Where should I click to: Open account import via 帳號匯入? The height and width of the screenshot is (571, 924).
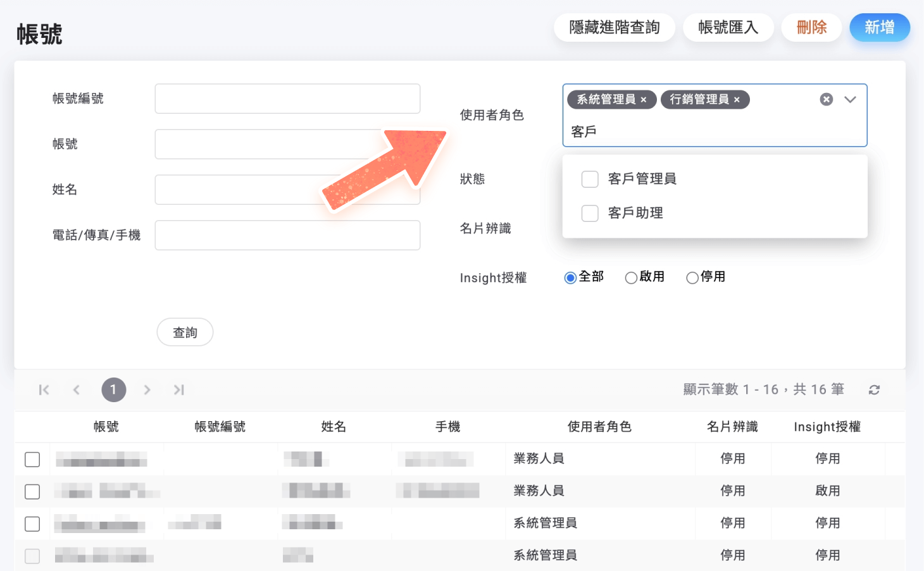pyautogui.click(x=728, y=27)
